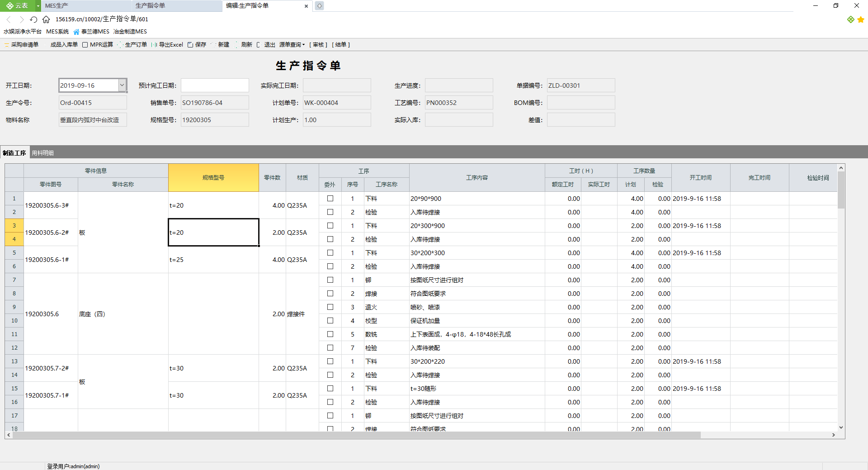
Task: Click the green diamond icon at top right
Action: click(x=850, y=19)
